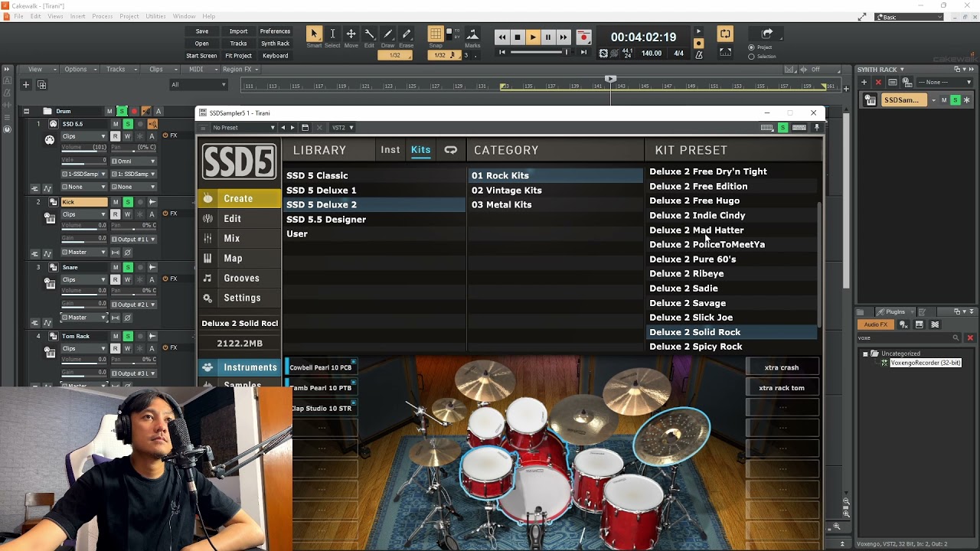Open the Insert menu
Image resolution: width=980 pixels, height=551 pixels.
point(78,16)
